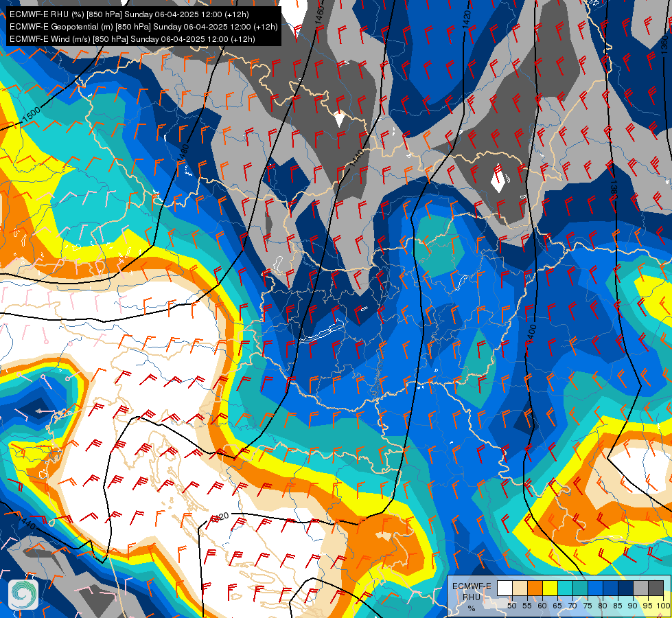Click the '1500' geopotential contour label
The width and height of the screenshot is (672, 618).
pyautogui.click(x=32, y=114)
